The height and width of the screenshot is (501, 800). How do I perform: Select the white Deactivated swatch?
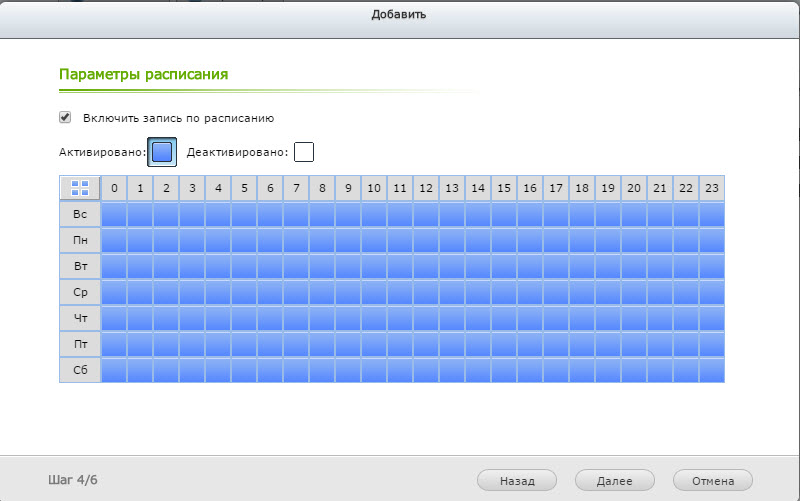tap(304, 152)
